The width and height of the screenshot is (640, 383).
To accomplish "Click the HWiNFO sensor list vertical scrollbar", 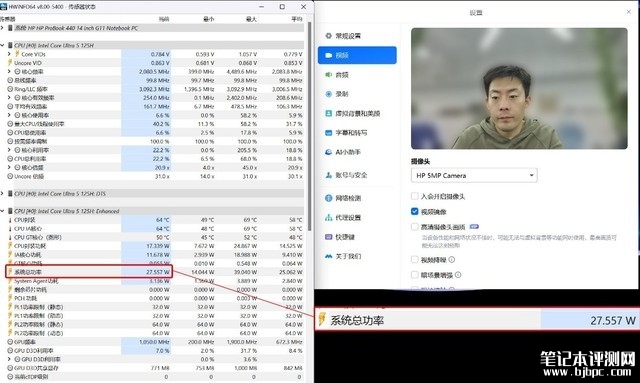I will [x=309, y=127].
